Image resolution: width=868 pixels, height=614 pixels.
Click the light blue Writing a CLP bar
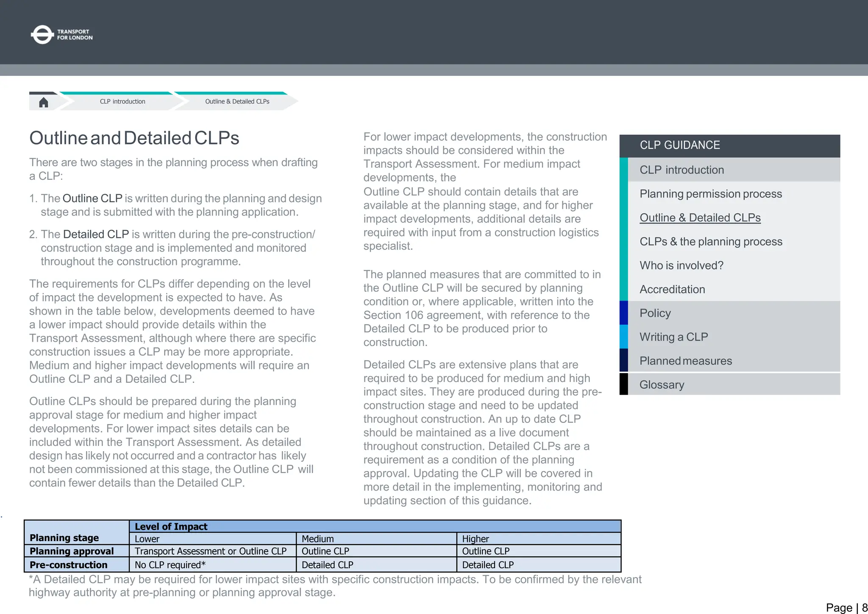point(623,337)
